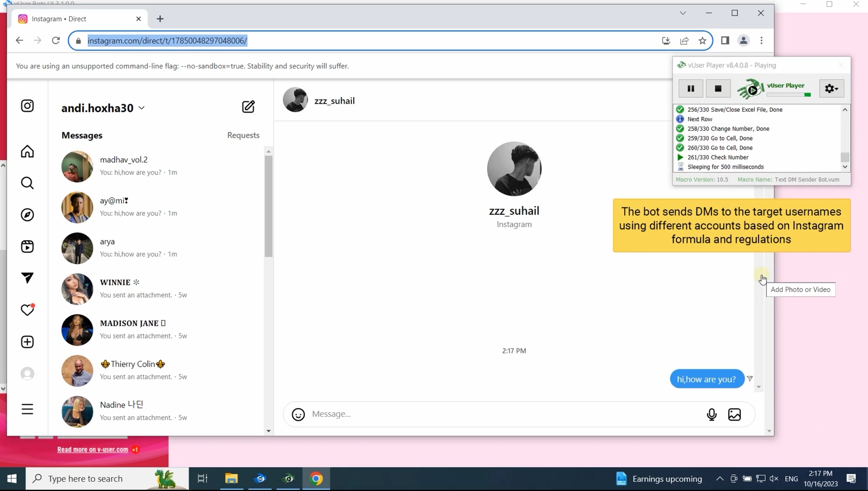Open Reels icon in sidebar
The height and width of the screenshot is (491, 868).
click(27, 246)
